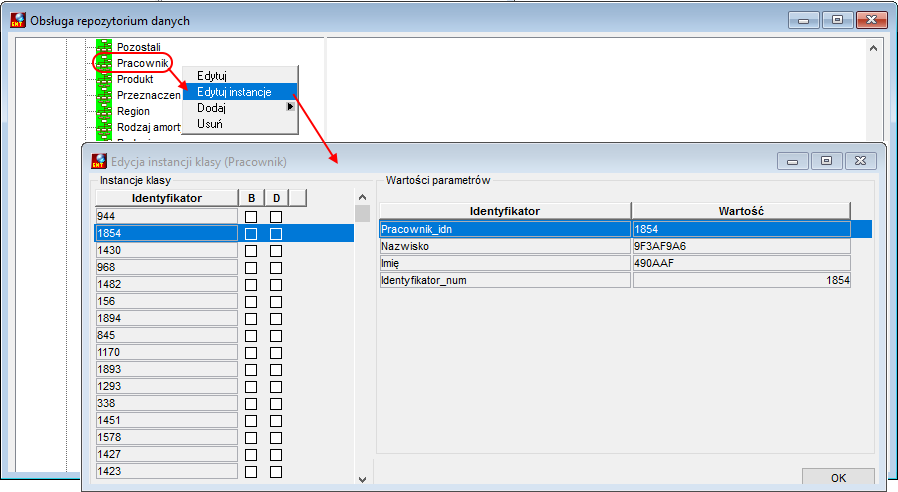Select the Pracownik_idn parameter row
This screenshot has width=898, height=492.
(625, 229)
